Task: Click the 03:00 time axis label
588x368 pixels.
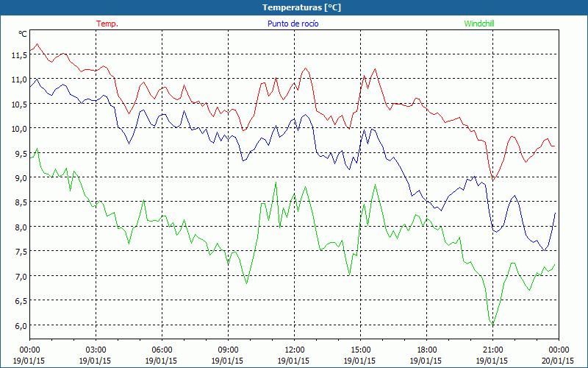Action: pyautogui.click(x=96, y=350)
